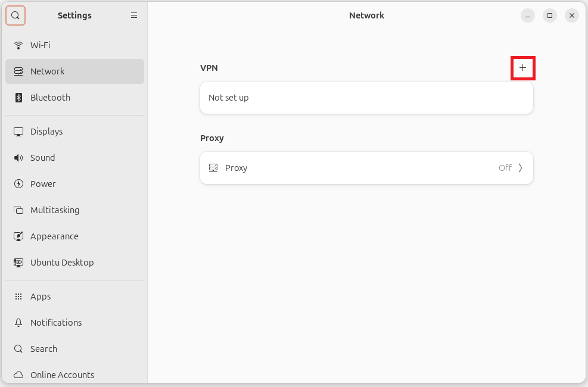Open Online Accounts settings

tap(74, 374)
